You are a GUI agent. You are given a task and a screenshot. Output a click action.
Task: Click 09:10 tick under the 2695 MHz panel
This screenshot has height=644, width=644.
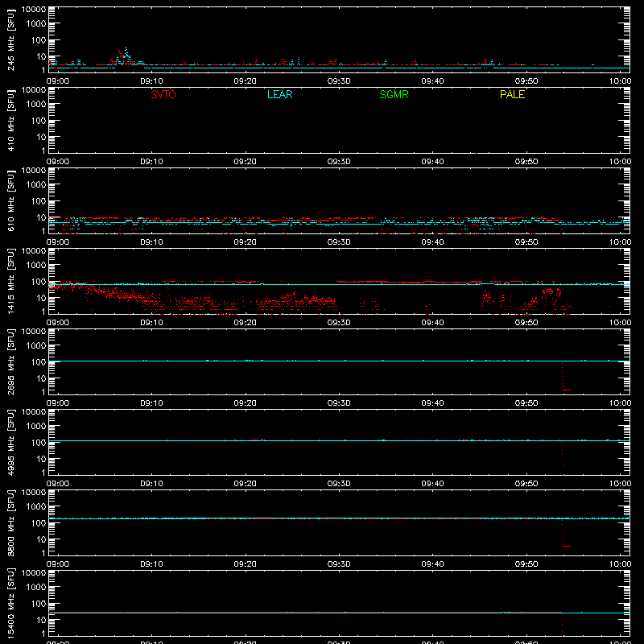click(x=151, y=403)
